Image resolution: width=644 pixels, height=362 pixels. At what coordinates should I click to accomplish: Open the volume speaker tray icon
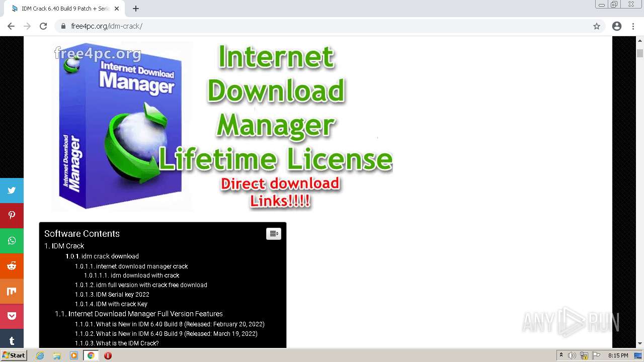(x=572, y=355)
